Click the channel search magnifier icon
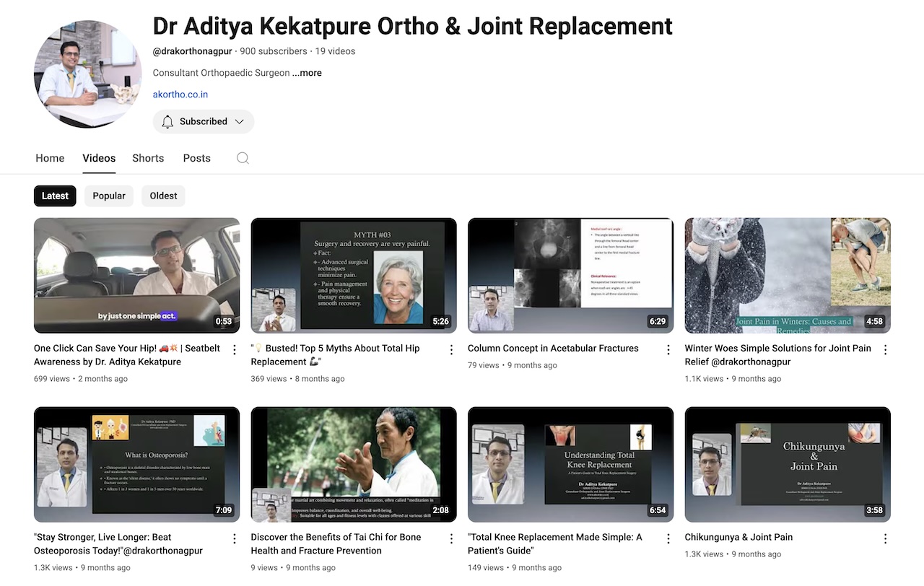The height and width of the screenshot is (586, 924). 243,158
